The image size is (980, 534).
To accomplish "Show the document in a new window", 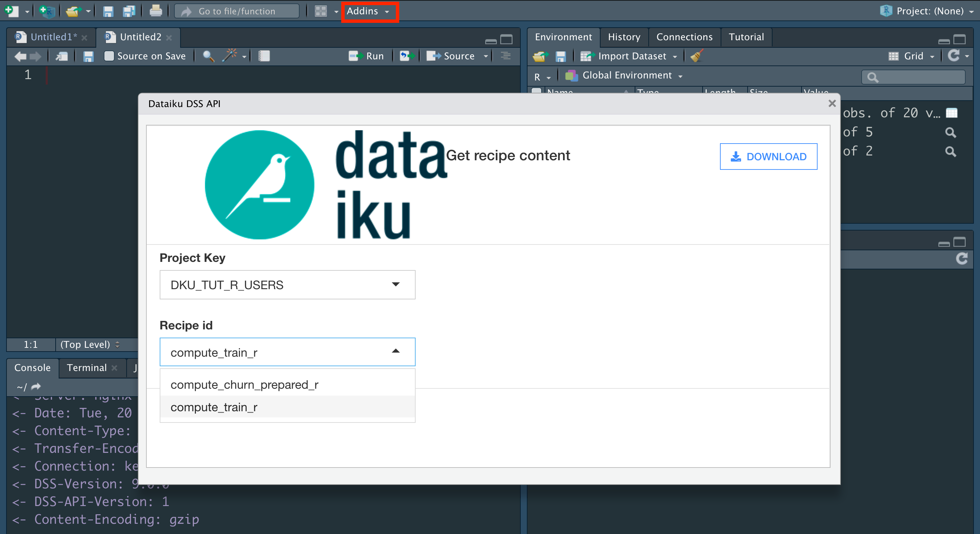I will click(62, 56).
